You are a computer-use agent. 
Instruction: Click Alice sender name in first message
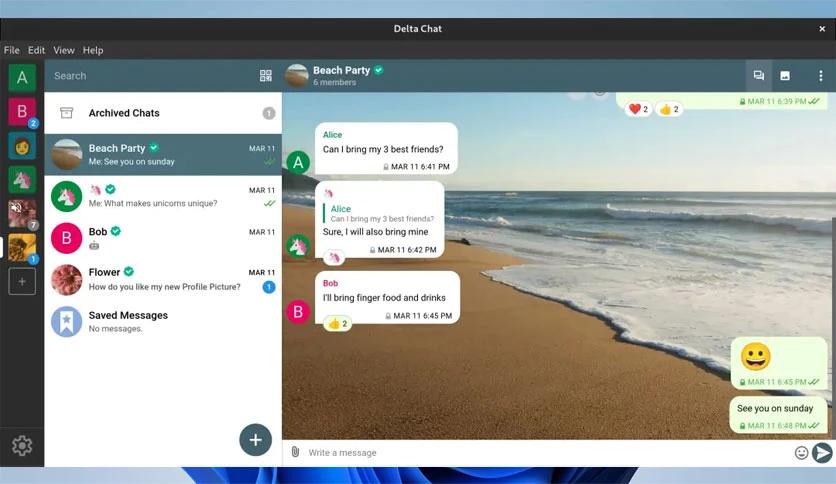(332, 135)
